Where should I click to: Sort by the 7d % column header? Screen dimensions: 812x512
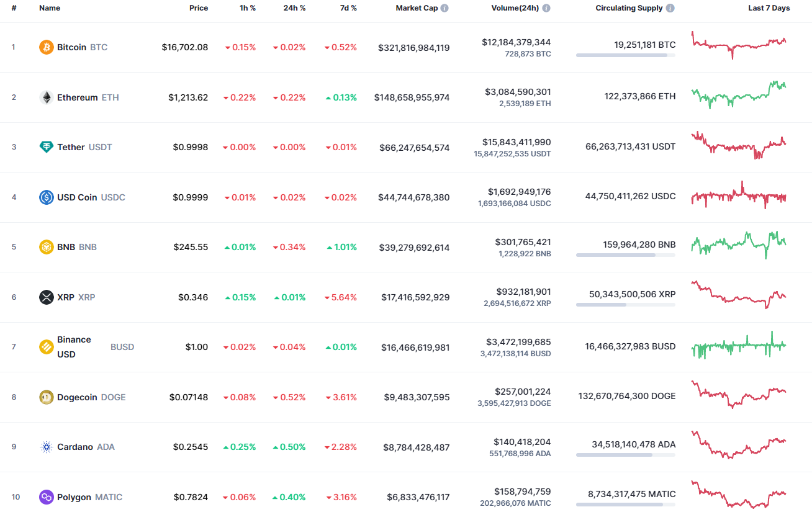tap(348, 8)
